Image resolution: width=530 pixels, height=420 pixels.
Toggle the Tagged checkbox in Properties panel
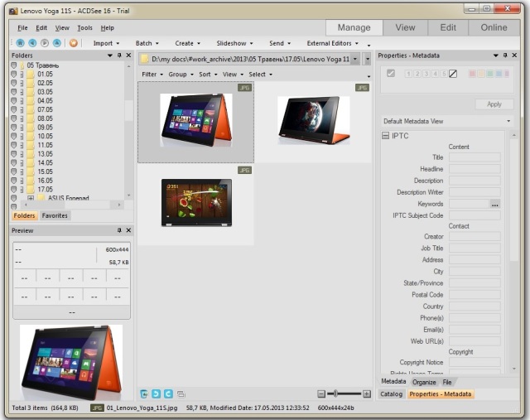tap(391, 74)
